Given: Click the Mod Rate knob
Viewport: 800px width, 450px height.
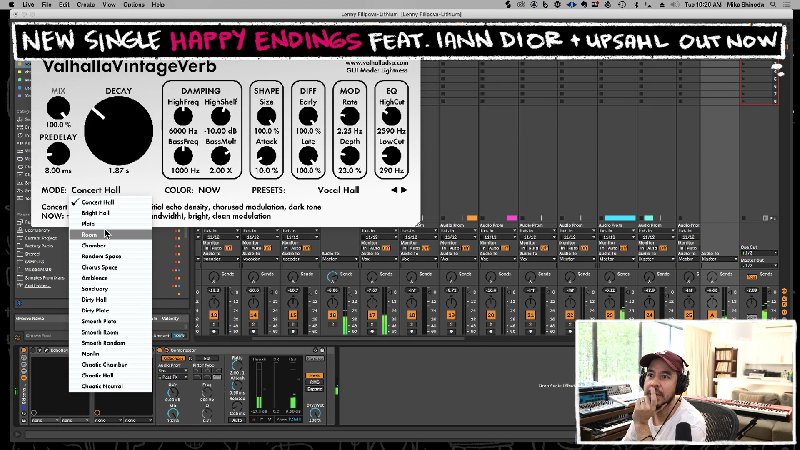Looking at the screenshot, I should click(350, 114).
